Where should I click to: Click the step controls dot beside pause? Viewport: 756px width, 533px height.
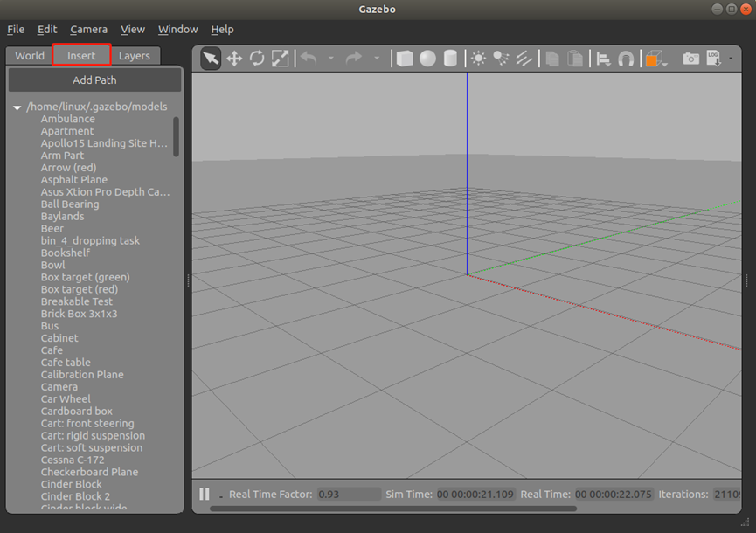tap(221, 495)
